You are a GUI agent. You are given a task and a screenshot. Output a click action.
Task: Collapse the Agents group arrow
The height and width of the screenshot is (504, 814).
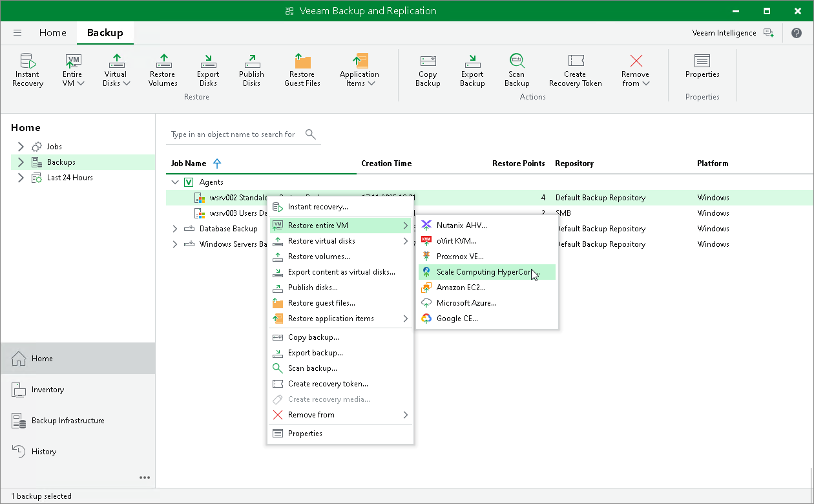coord(174,182)
